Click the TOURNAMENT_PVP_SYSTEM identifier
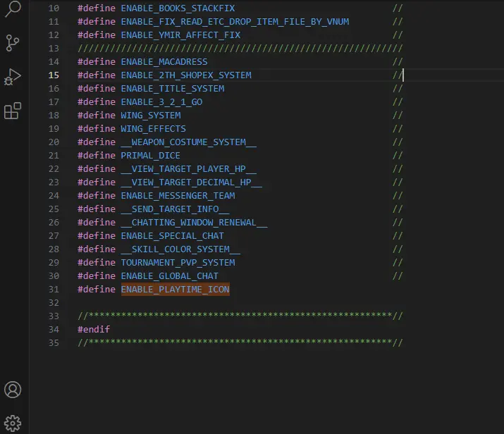 click(x=178, y=263)
